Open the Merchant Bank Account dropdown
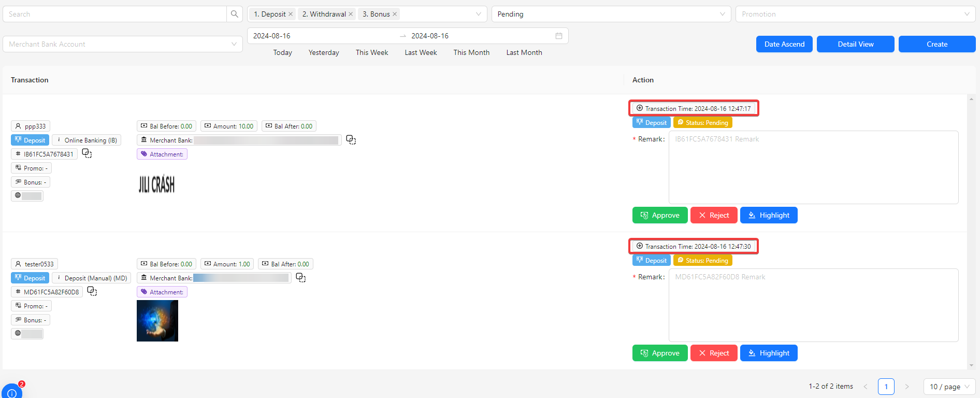 pos(123,44)
